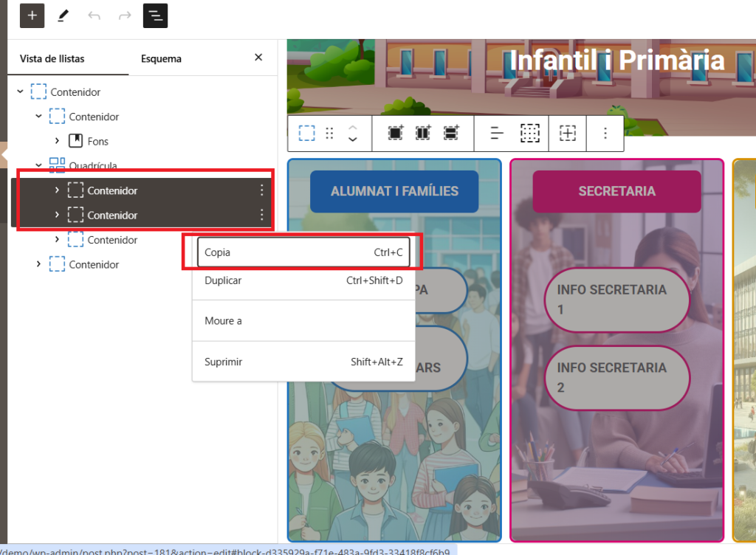
Task: Click the drag handle in block toolbar
Action: (330, 133)
